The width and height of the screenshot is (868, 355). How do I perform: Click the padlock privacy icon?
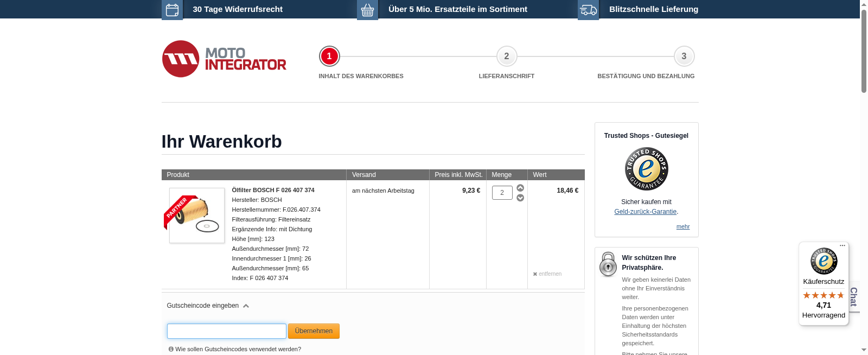click(x=608, y=264)
